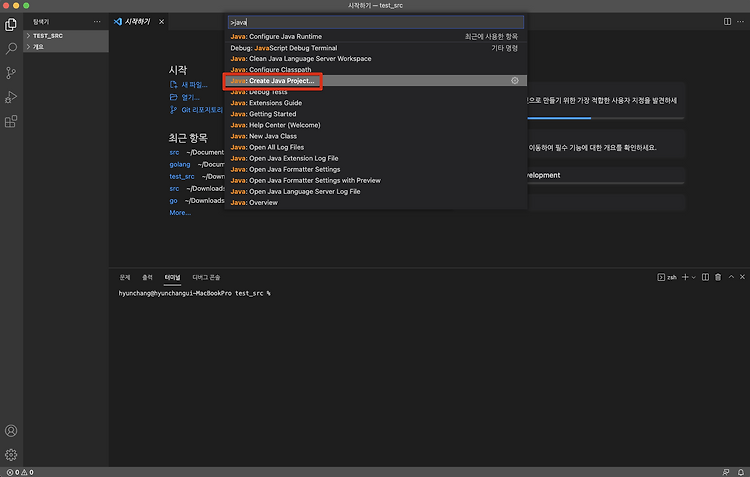This screenshot has width=750, height=477.
Task: Click the terminal prompt line
Action: [194, 293]
